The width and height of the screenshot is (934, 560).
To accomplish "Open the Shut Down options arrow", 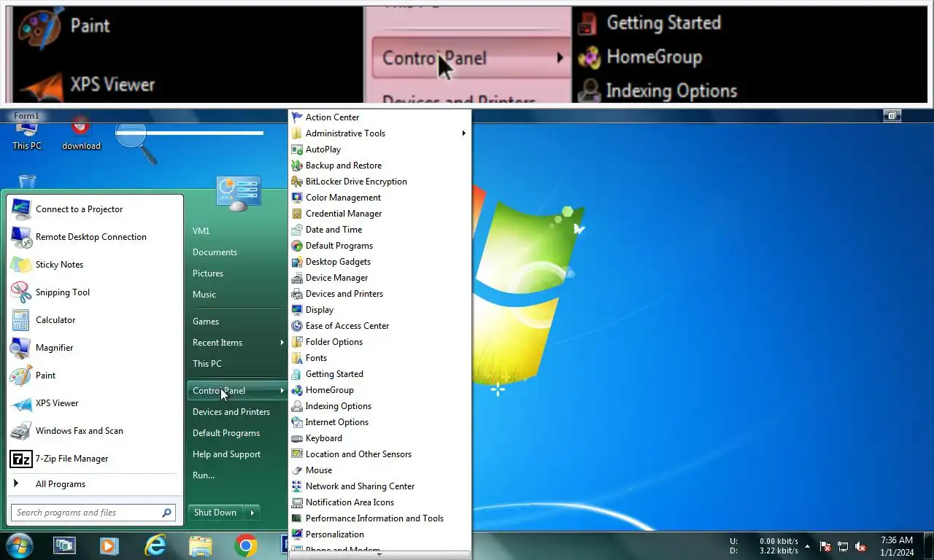I will [252, 513].
